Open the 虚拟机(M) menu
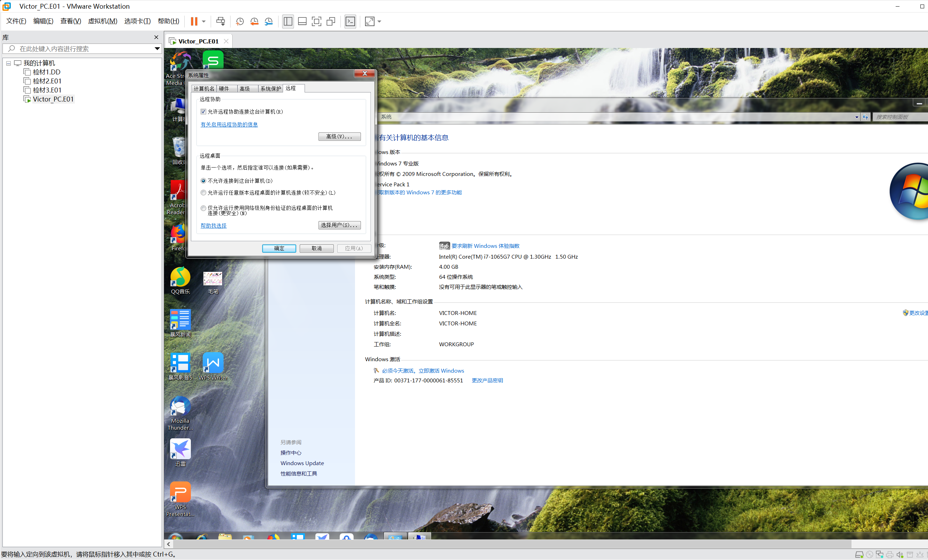The height and width of the screenshot is (560, 928). tap(103, 21)
